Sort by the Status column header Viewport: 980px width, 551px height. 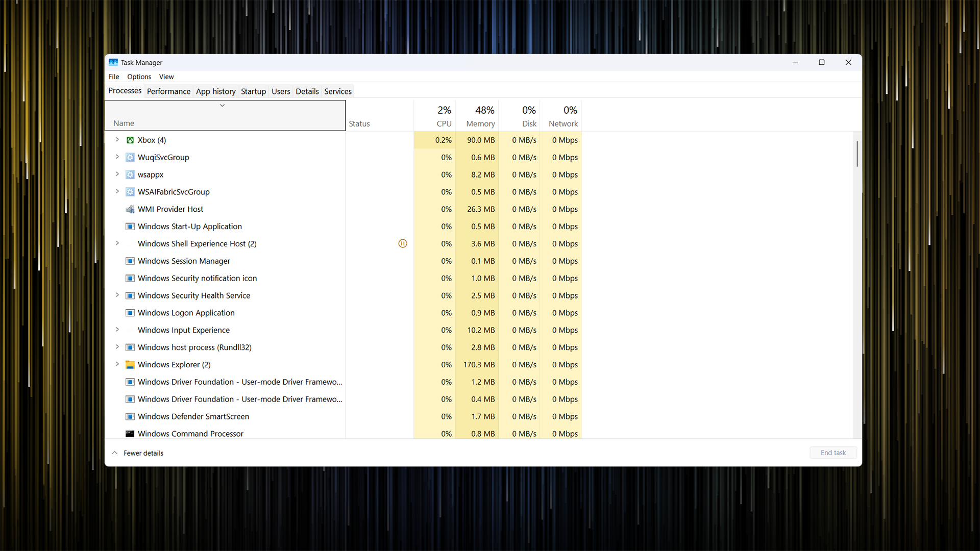coord(380,116)
